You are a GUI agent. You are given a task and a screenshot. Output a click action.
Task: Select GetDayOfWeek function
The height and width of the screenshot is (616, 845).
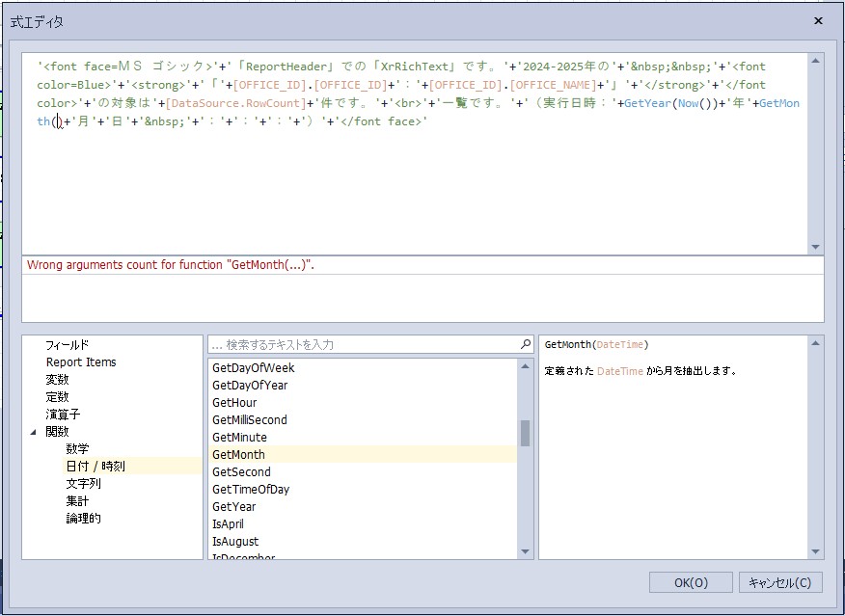[x=253, y=368]
